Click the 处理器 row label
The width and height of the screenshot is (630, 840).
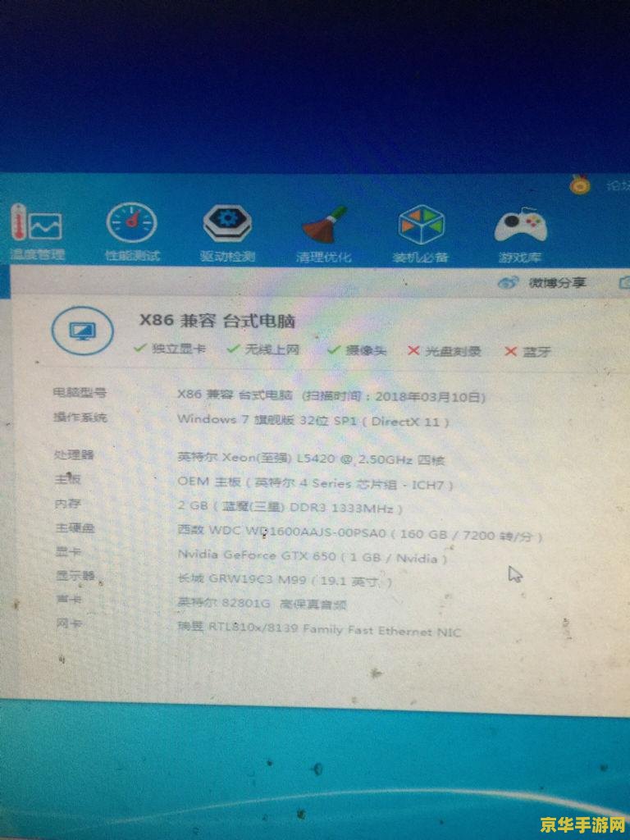pyautogui.click(x=74, y=454)
